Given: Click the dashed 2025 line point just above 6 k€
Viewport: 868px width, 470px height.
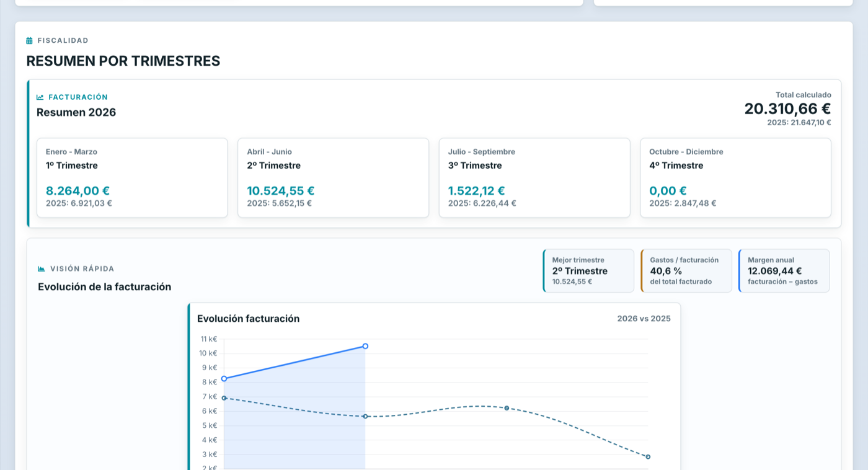Looking at the screenshot, I should pyautogui.click(x=507, y=408).
